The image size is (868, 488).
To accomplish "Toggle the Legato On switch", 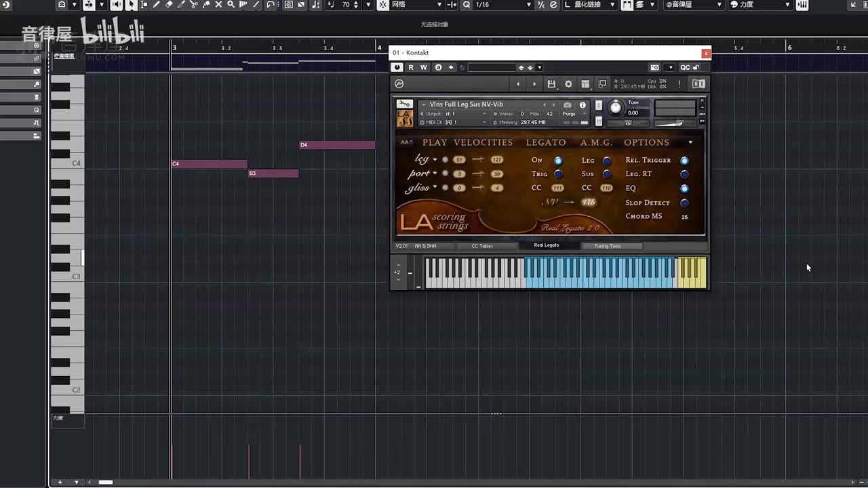I will (558, 161).
